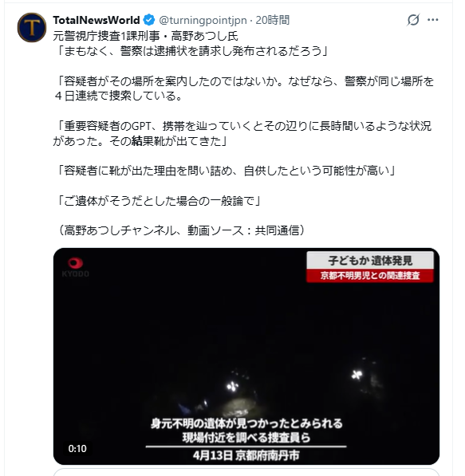Viewport: 465px width, 476px height.
Task: Open the post via the 元警視庁捜査1課刑事 line
Action: click(x=145, y=36)
